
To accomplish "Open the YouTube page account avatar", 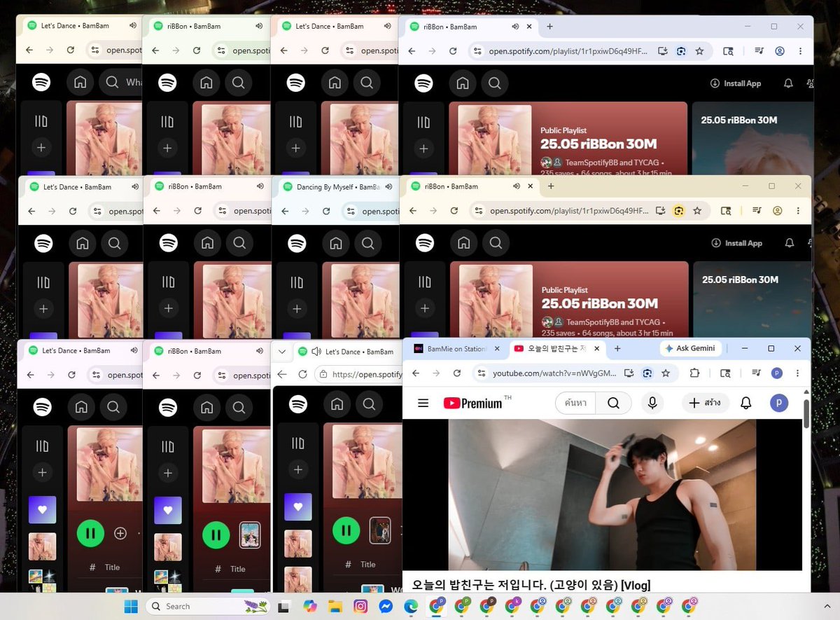I will pos(779,403).
